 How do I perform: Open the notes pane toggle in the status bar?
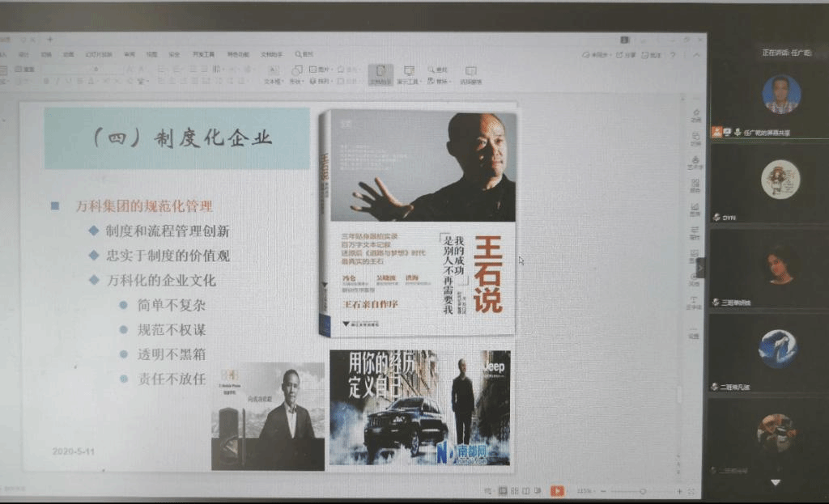tap(488, 491)
